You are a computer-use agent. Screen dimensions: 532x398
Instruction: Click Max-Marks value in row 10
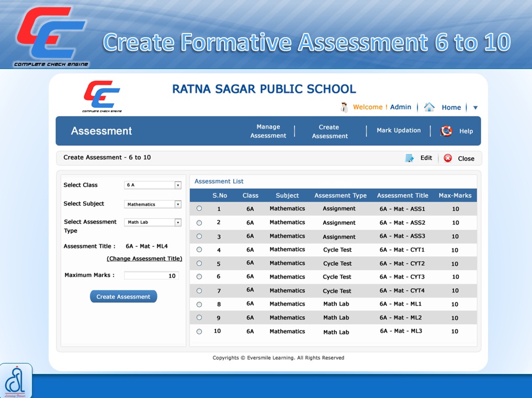[x=455, y=331]
